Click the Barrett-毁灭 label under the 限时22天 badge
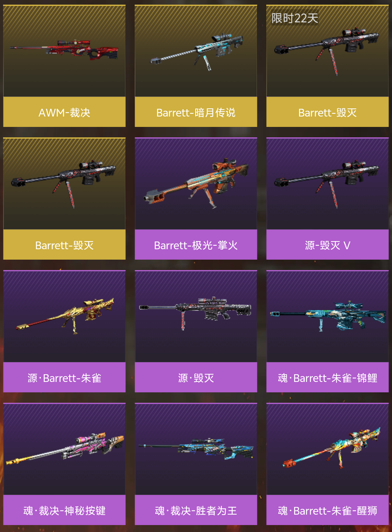This screenshot has height=532, width=392. point(328,112)
